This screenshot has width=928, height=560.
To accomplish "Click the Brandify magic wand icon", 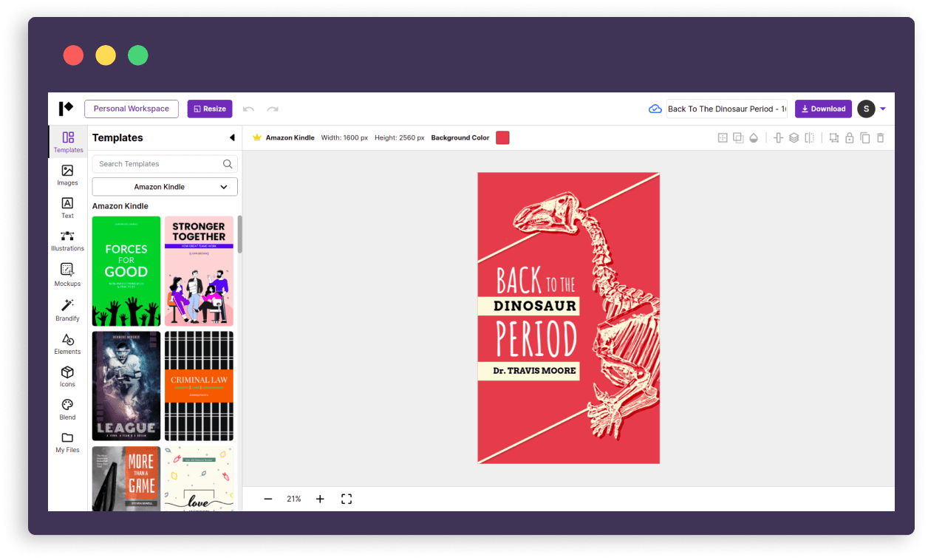I will [67, 309].
